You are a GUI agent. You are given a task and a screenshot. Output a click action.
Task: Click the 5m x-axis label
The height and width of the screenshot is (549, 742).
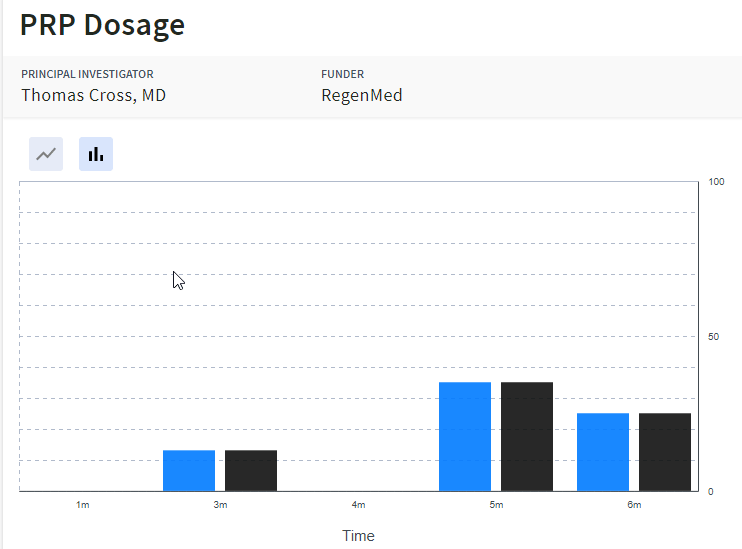496,505
